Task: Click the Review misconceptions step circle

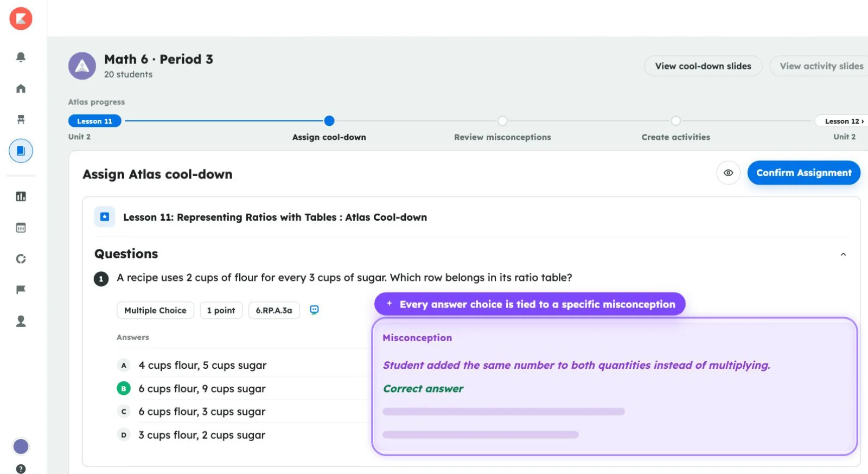Action: coord(502,121)
